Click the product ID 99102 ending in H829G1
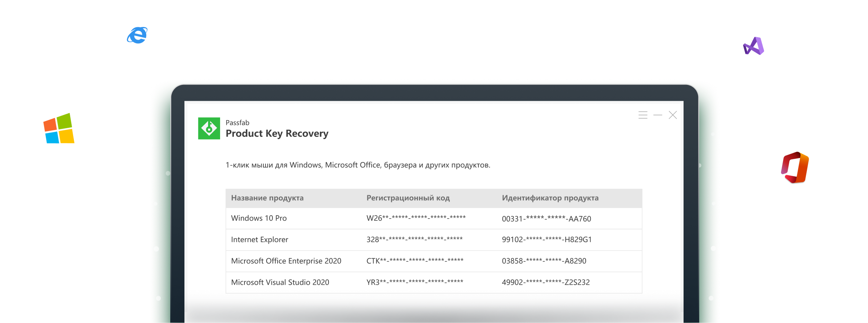This screenshot has height=323, width=868. 547,240
